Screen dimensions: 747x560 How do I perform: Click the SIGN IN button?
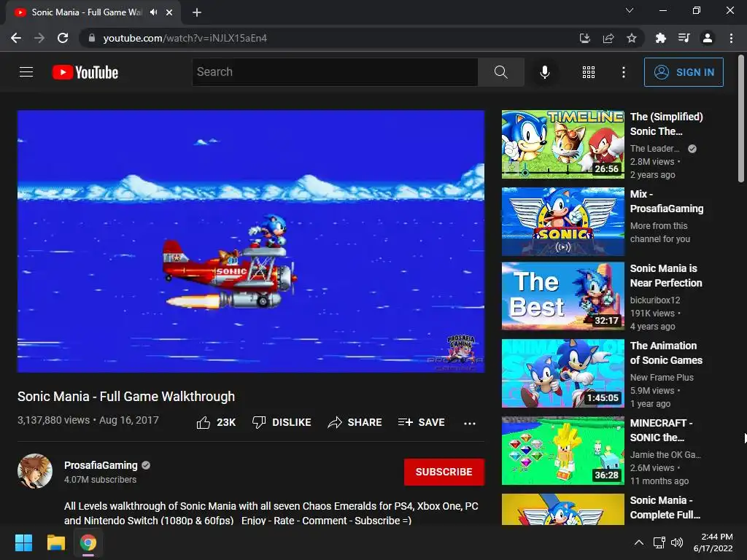[x=684, y=72]
